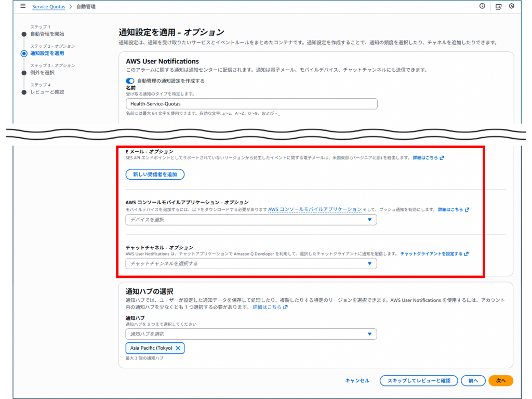This screenshot has height=399, width=532.
Task: Open the チャットチャンネルを選択する dropdown
Action: [251, 264]
